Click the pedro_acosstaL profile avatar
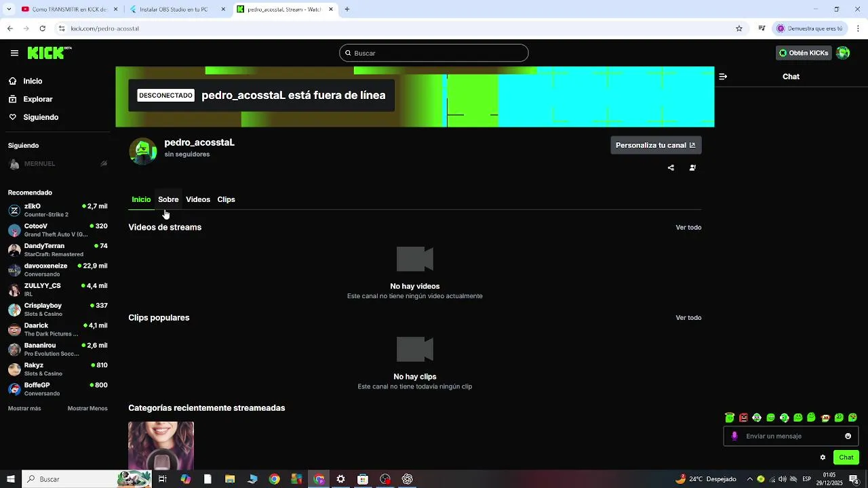The width and height of the screenshot is (868, 488). pyautogui.click(x=143, y=151)
